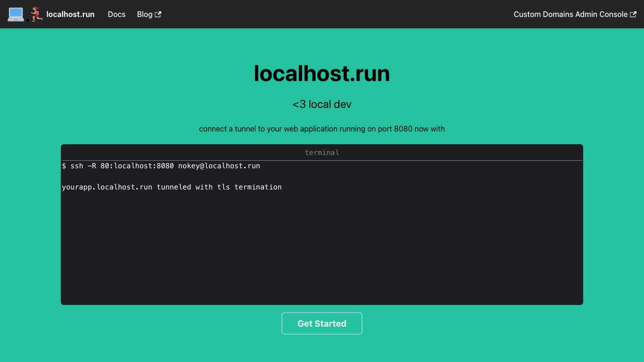This screenshot has height=362, width=644.
Task: Click the '<3 local dev' subtitle
Action: coord(322,104)
